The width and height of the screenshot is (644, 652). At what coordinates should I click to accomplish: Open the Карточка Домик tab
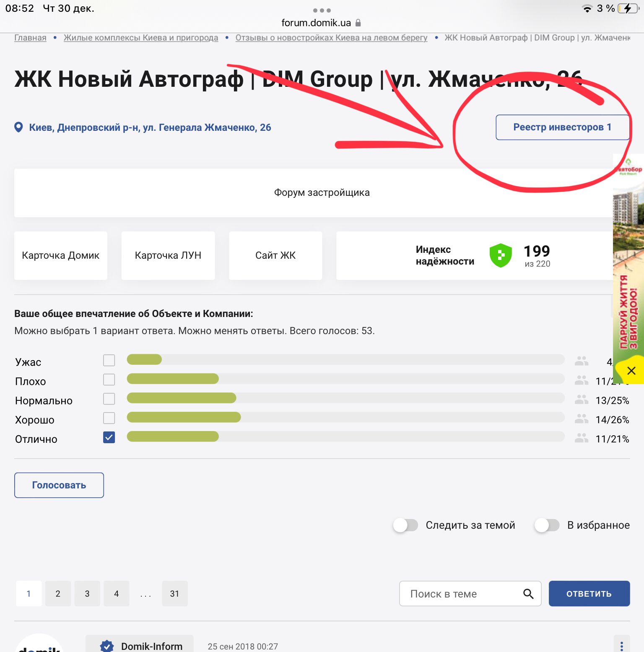(61, 255)
